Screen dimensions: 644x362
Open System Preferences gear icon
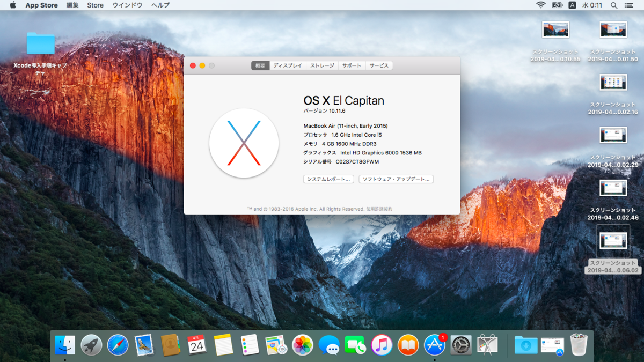pos(461,345)
